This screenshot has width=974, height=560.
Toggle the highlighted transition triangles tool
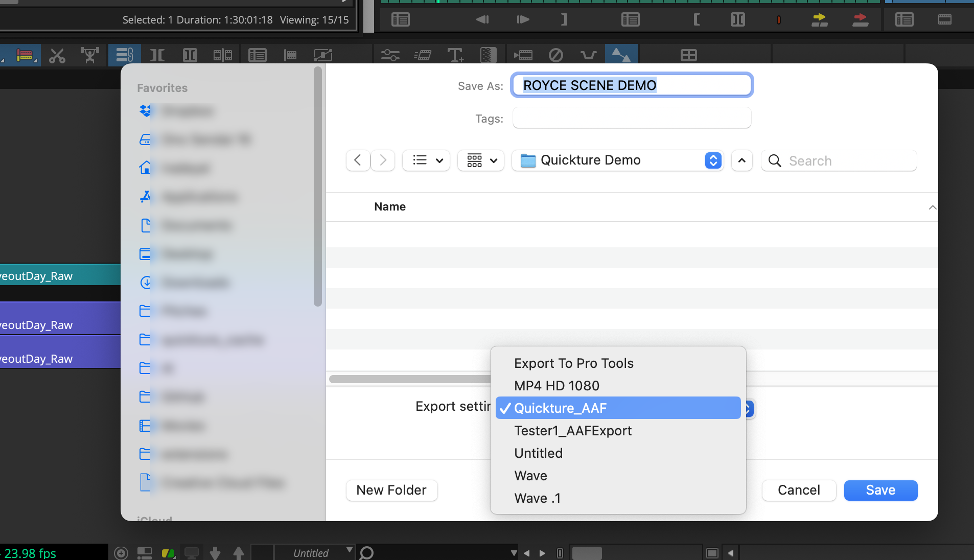pos(621,55)
